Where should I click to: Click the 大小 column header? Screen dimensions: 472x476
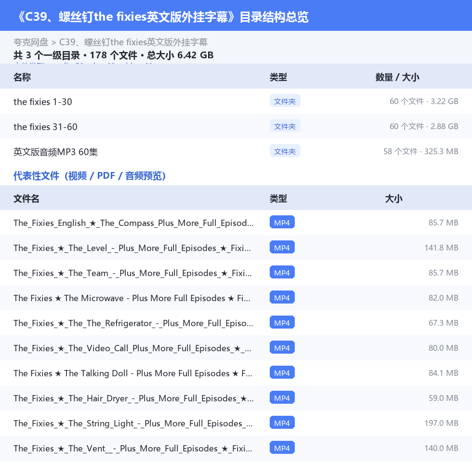click(x=393, y=198)
